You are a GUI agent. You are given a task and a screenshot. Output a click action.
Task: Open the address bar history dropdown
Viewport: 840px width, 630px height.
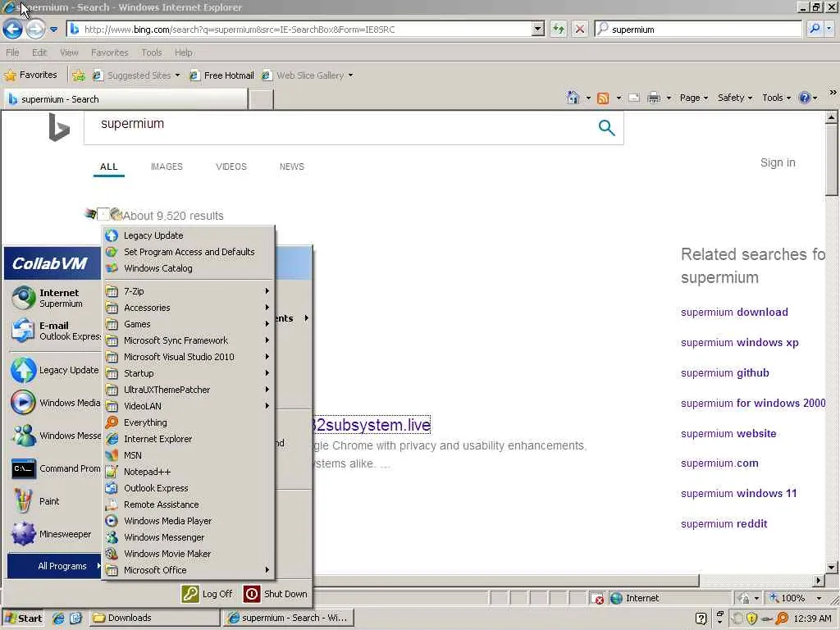tap(538, 29)
